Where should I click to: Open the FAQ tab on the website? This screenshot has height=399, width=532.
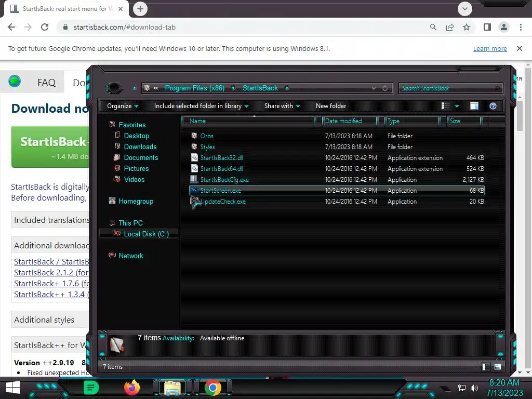46,83
